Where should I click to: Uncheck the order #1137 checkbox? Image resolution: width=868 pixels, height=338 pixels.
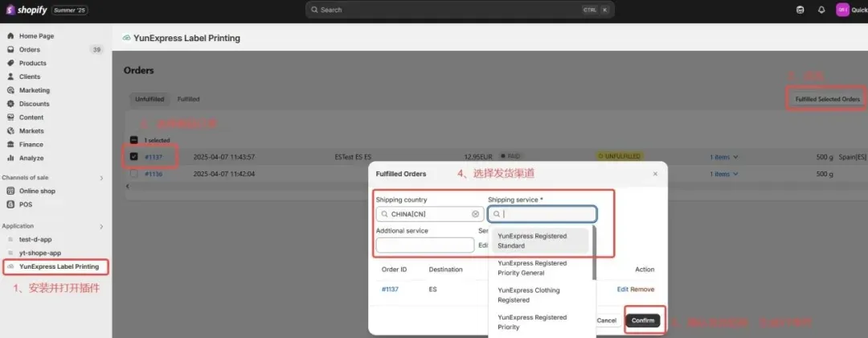coord(133,157)
